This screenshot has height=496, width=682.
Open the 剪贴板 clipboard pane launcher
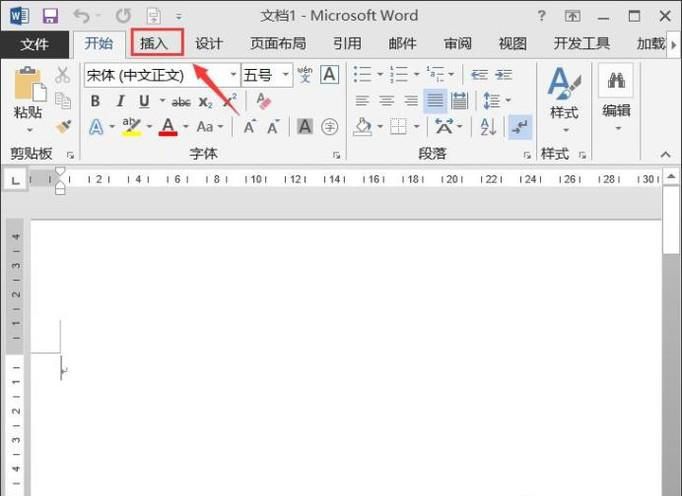70,155
